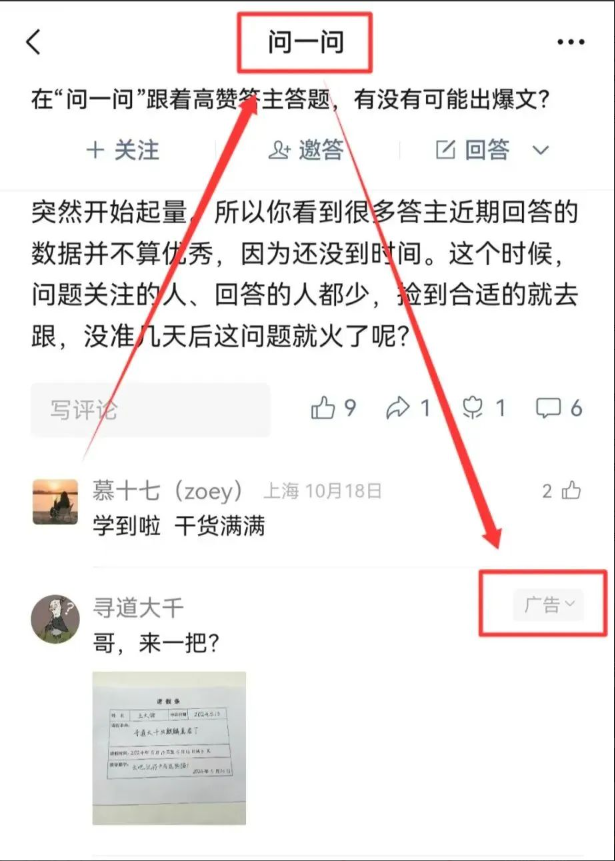Tap the username 慕十七（zoey）

pyautogui.click(x=167, y=490)
